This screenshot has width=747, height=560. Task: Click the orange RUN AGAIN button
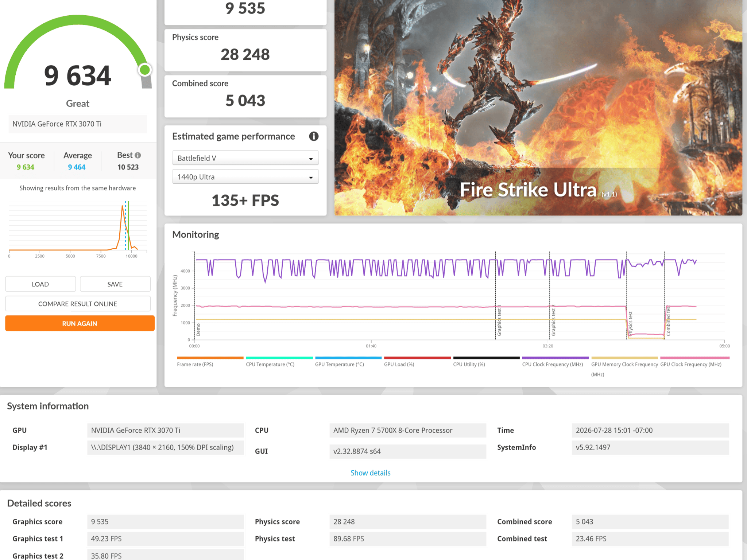pos(80,323)
